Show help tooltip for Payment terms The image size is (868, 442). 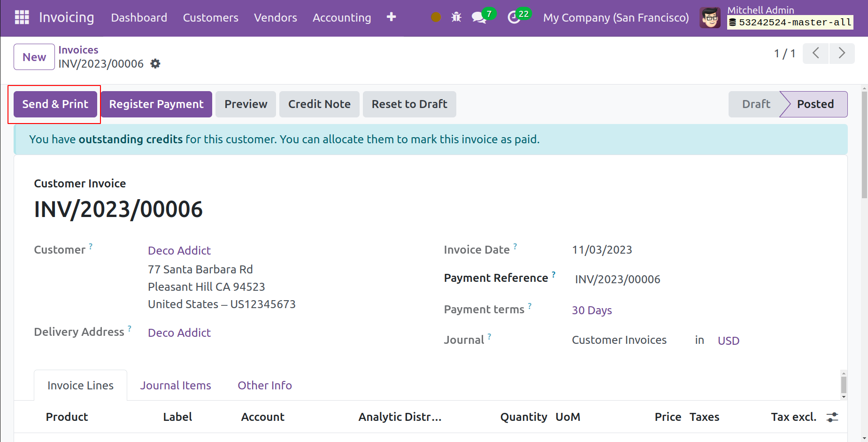click(x=530, y=306)
